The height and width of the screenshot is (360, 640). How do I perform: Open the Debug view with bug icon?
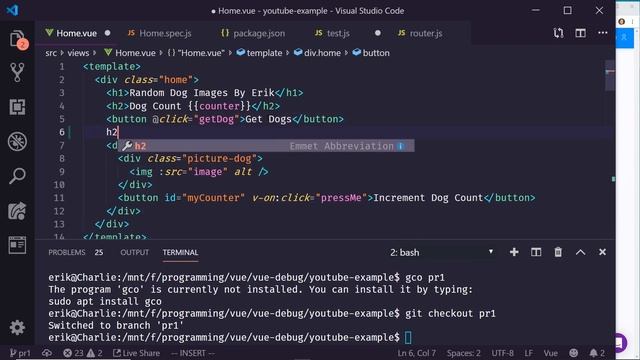tap(17, 142)
